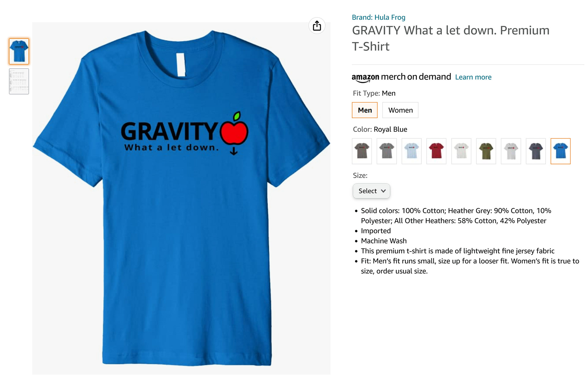
Task: Pick the grey swatch left of baby blue
Action: pos(387,151)
